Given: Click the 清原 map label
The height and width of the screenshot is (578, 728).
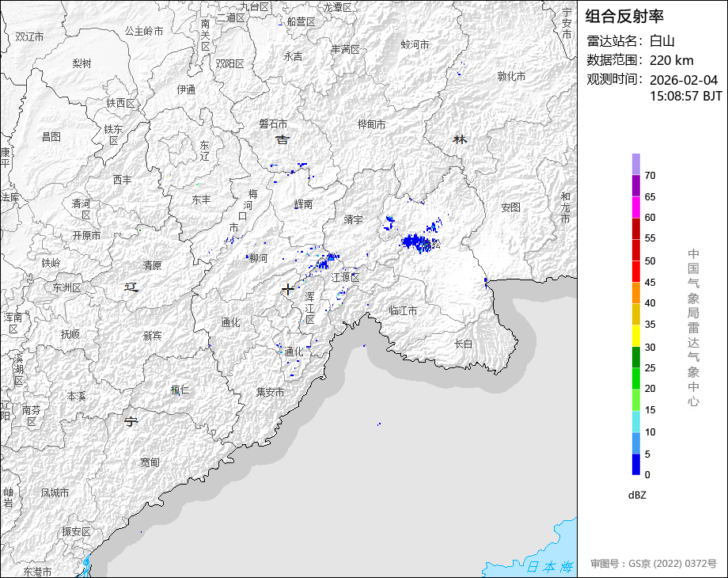Looking at the screenshot, I should click(152, 265).
